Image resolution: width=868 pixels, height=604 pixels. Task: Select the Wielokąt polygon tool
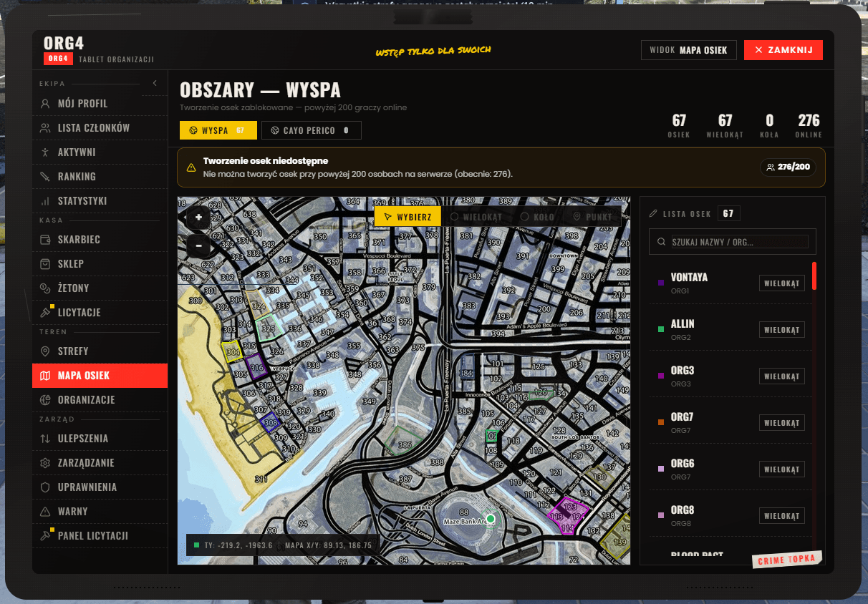pos(476,217)
